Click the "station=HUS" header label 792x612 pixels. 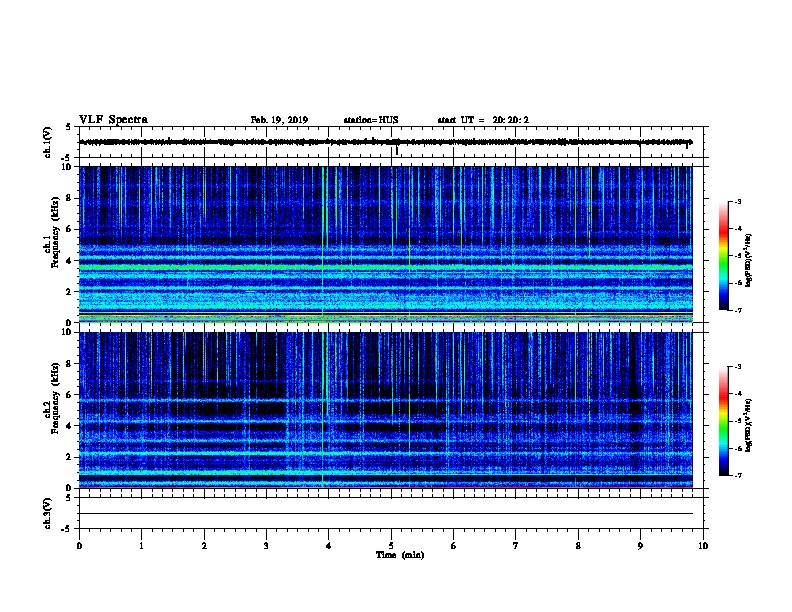click(371, 120)
